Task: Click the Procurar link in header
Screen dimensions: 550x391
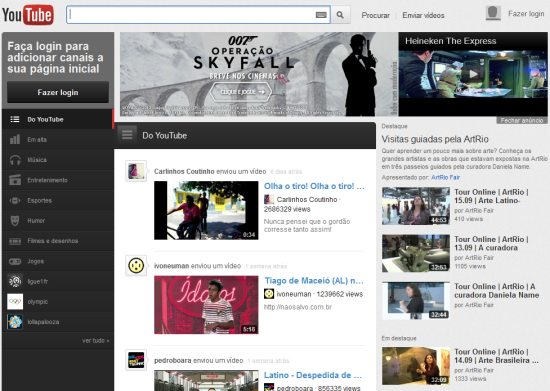Action: click(376, 15)
